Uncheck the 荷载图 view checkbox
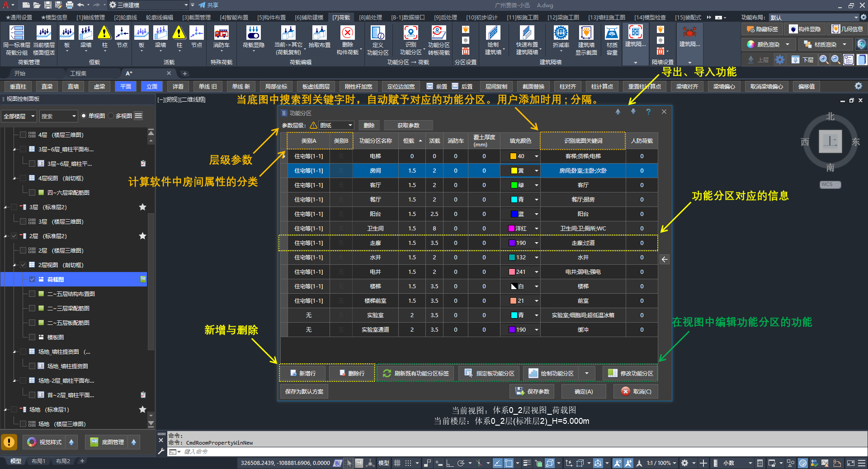 (32, 279)
